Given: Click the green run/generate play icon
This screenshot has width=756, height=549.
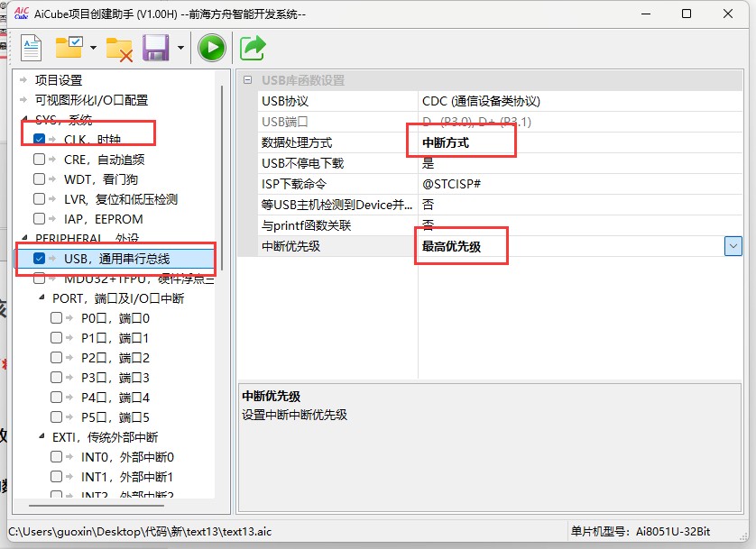Looking at the screenshot, I should 212,48.
